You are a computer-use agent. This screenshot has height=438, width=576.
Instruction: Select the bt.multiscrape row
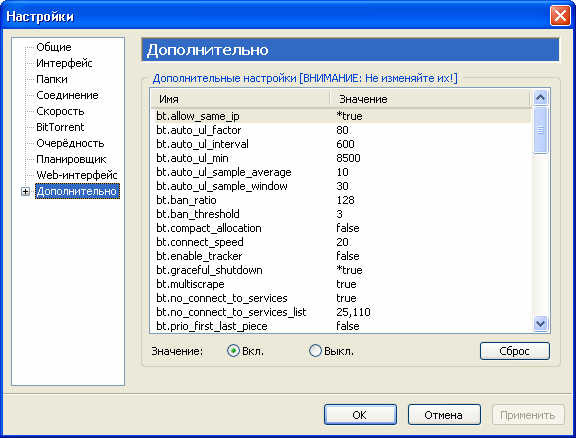coord(341,284)
